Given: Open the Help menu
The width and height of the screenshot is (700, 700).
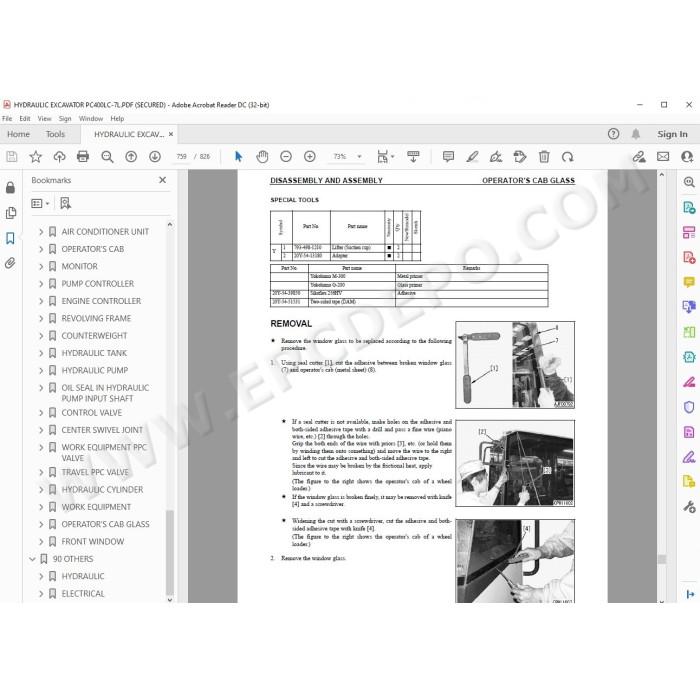Looking at the screenshot, I should pyautogui.click(x=117, y=119).
